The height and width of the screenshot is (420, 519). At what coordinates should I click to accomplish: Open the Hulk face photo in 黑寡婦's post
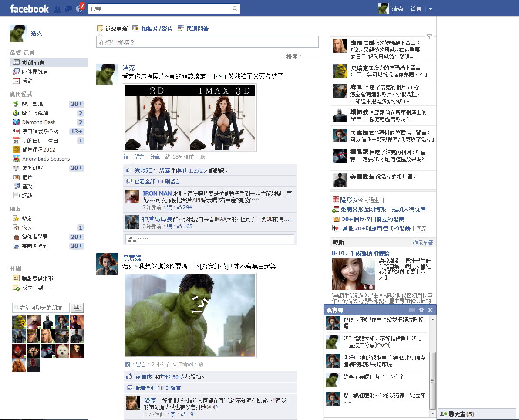click(190, 316)
